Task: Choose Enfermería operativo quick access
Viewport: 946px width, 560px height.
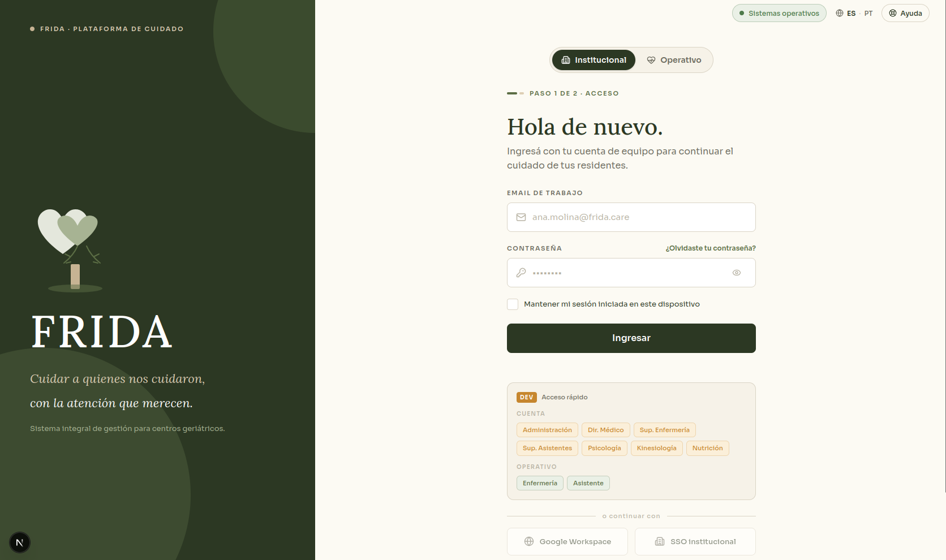Action: coord(540,483)
